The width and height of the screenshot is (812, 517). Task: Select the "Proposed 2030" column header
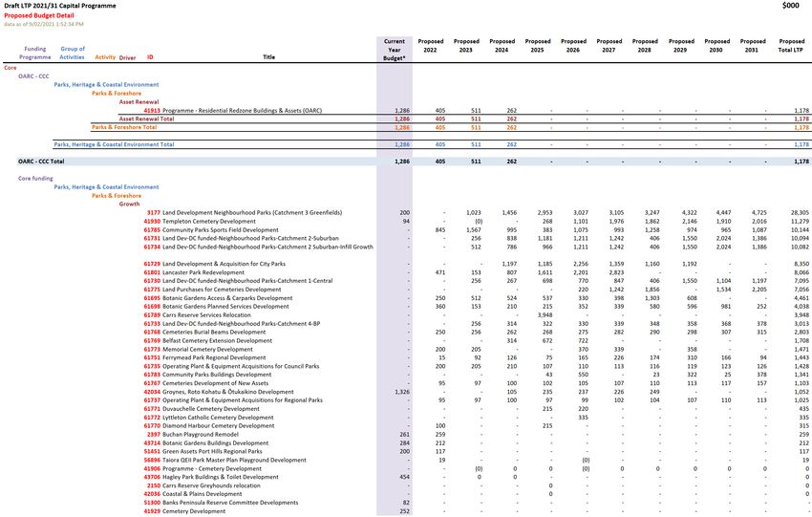pyautogui.click(x=716, y=46)
